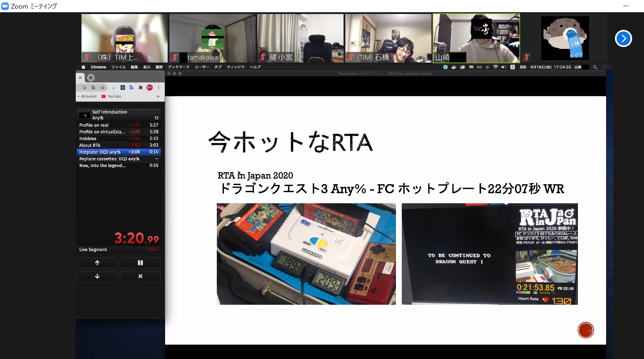
Task: Open the YouTube bookmark
Action: point(111,96)
